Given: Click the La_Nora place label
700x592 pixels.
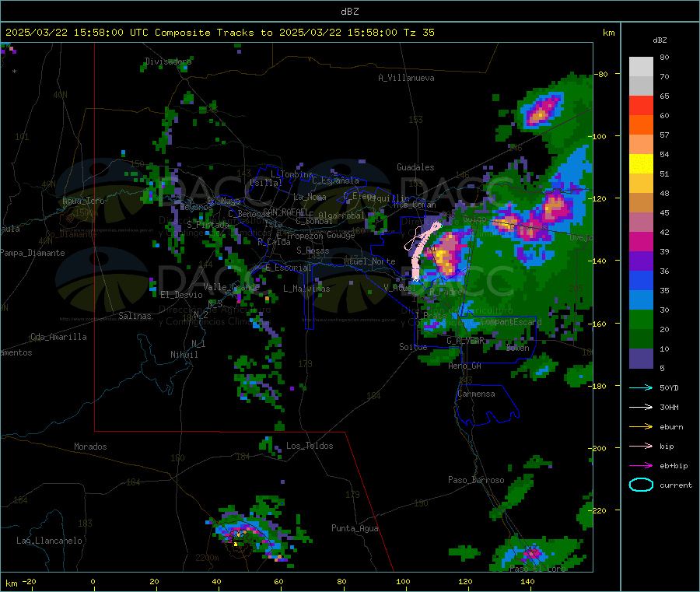Looking at the screenshot, I should point(310,197).
